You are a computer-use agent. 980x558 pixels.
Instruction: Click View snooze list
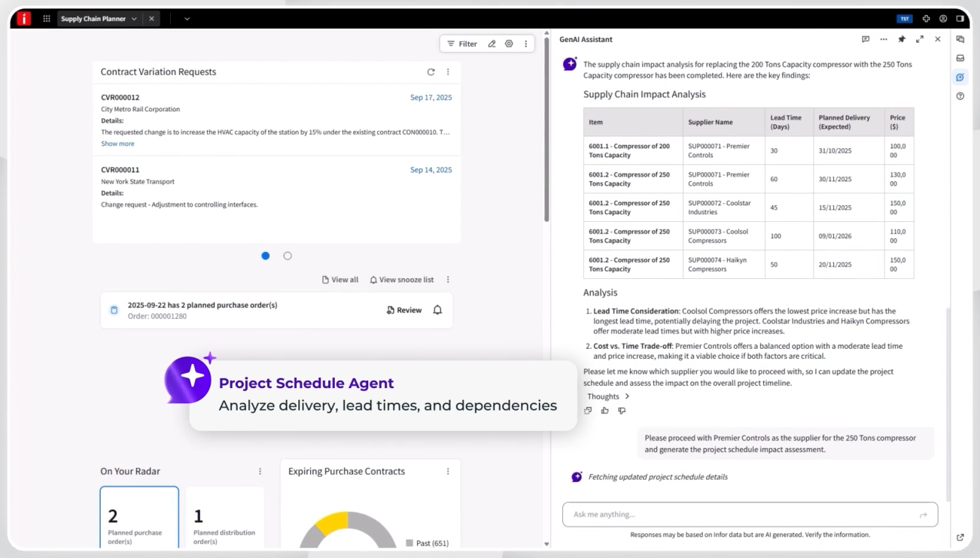[x=402, y=280]
